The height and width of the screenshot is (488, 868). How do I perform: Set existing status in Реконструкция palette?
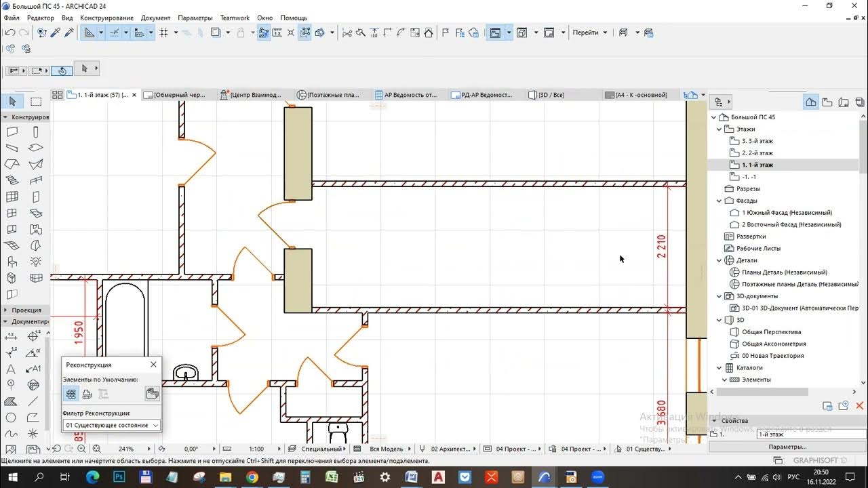[x=71, y=394]
